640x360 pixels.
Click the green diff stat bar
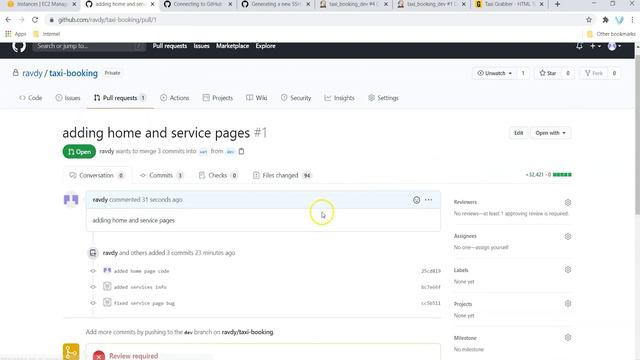click(562, 175)
